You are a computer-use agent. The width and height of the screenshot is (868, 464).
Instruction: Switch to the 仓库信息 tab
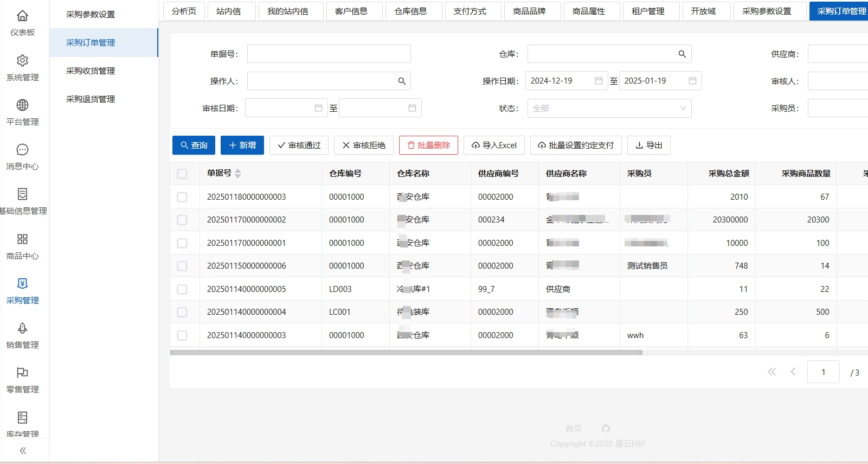(410, 11)
